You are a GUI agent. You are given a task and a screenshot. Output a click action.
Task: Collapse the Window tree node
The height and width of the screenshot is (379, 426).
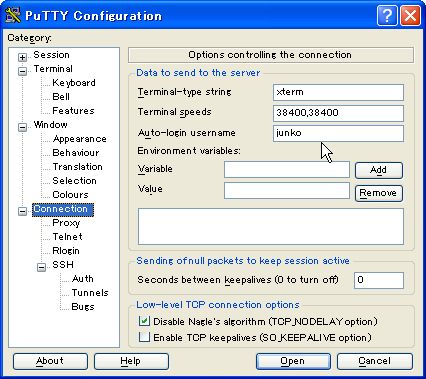tap(22, 127)
